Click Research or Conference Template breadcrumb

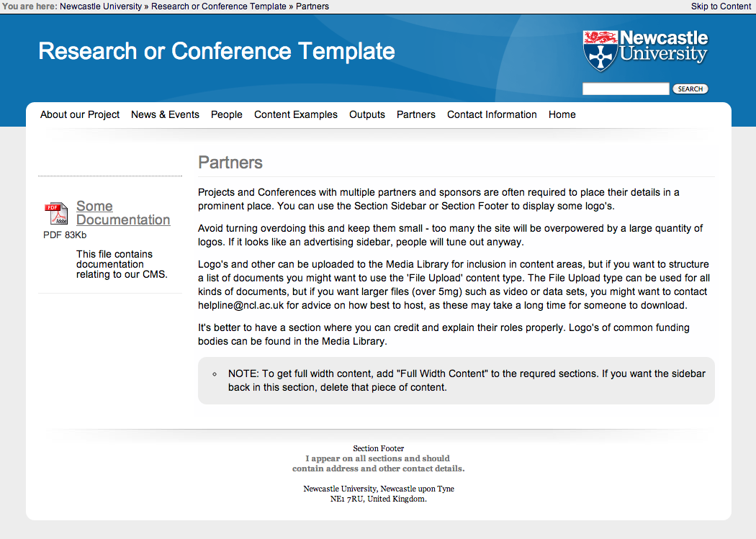(x=219, y=6)
